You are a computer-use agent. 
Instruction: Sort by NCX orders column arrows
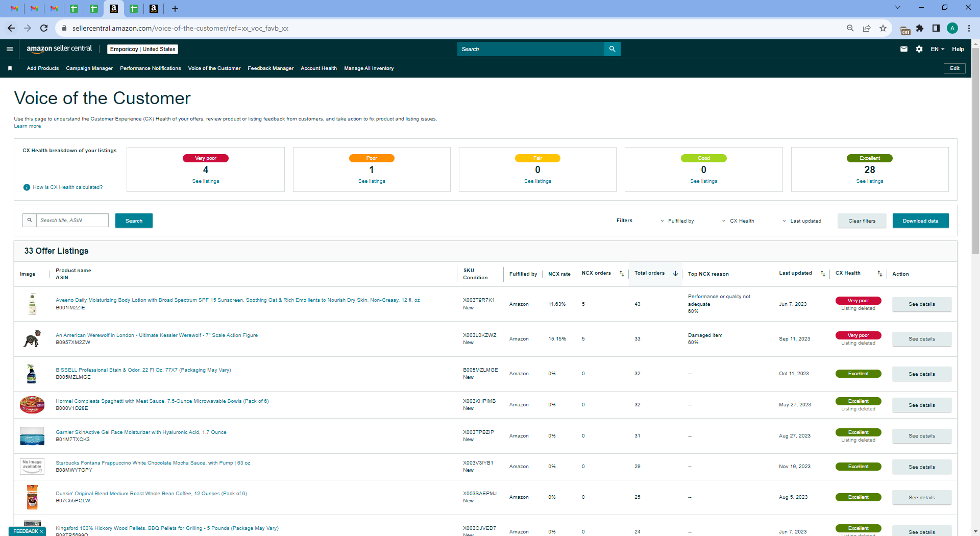(x=622, y=274)
